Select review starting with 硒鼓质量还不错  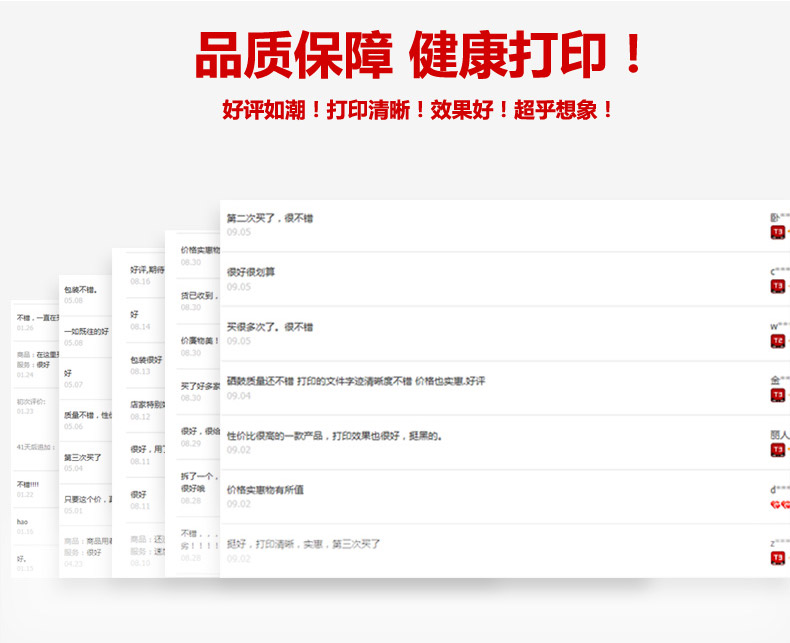tap(356, 381)
